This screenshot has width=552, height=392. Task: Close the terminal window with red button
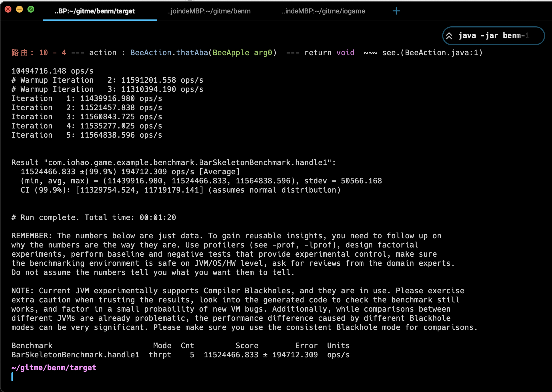[x=8, y=9]
